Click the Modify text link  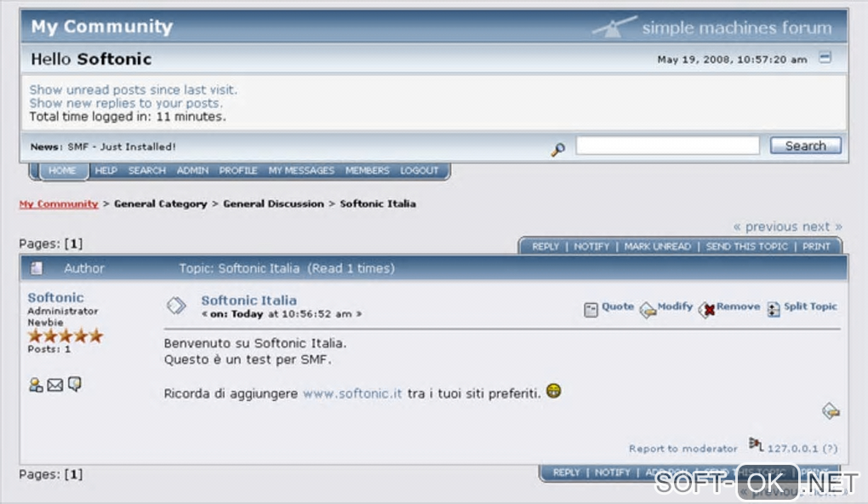675,306
